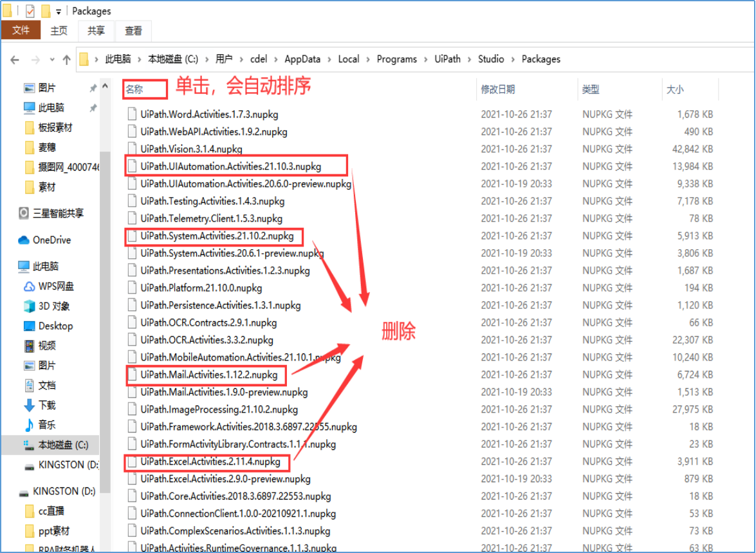756x553 pixels.
Task: Click Programs in the address path
Action: pos(397,59)
